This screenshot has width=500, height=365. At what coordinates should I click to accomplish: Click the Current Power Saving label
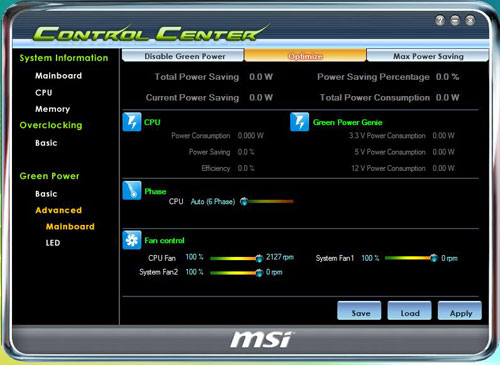click(x=192, y=98)
